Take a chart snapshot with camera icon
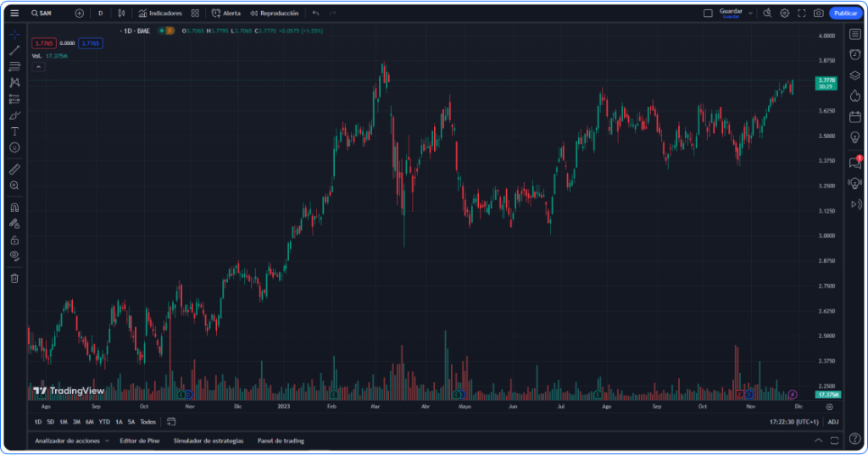This screenshot has width=868, height=455. pos(818,14)
